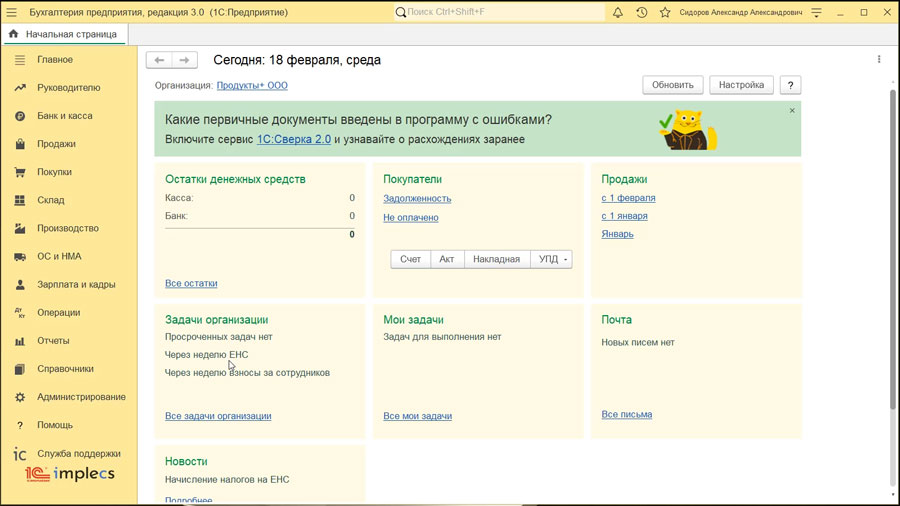The width and height of the screenshot is (900, 506).
Task: Click the Обновить button
Action: click(x=673, y=85)
